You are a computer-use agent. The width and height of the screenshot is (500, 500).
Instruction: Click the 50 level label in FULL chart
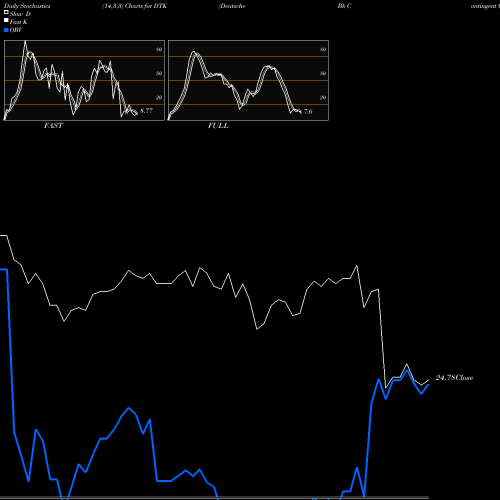(x=323, y=73)
